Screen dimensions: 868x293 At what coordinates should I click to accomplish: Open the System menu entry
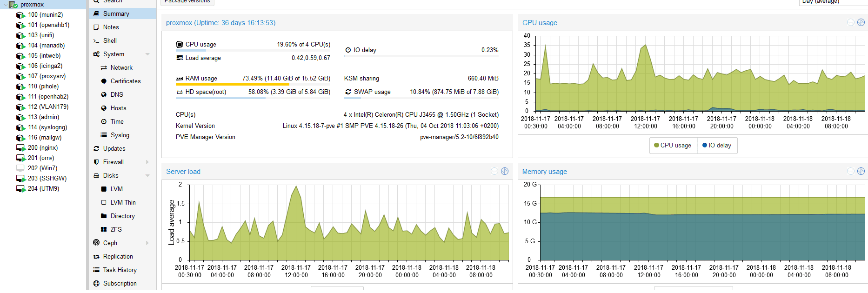point(114,54)
